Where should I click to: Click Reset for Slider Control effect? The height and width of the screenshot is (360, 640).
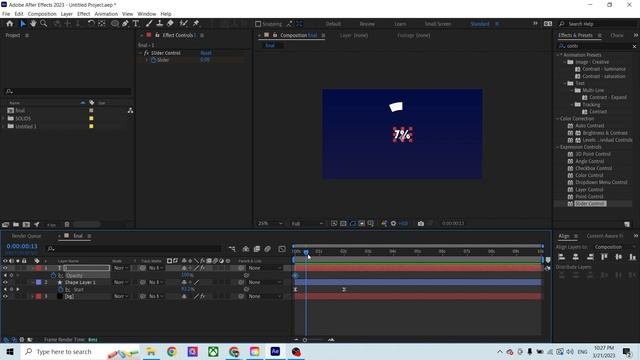pos(206,53)
